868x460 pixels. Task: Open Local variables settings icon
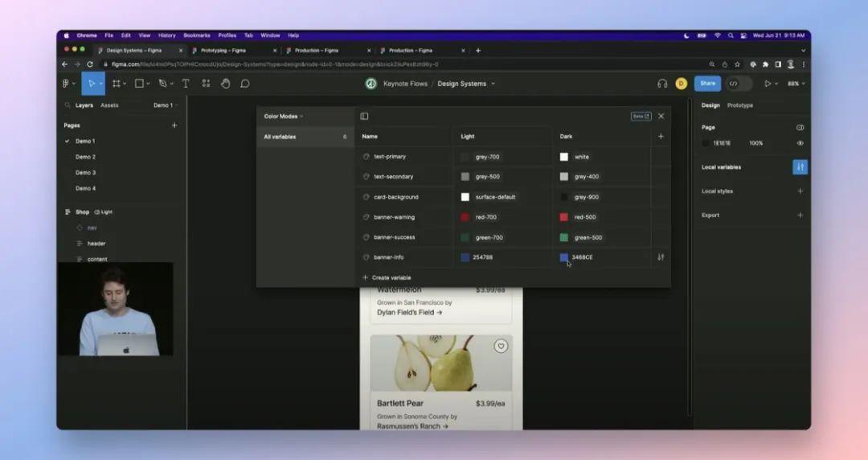(800, 166)
